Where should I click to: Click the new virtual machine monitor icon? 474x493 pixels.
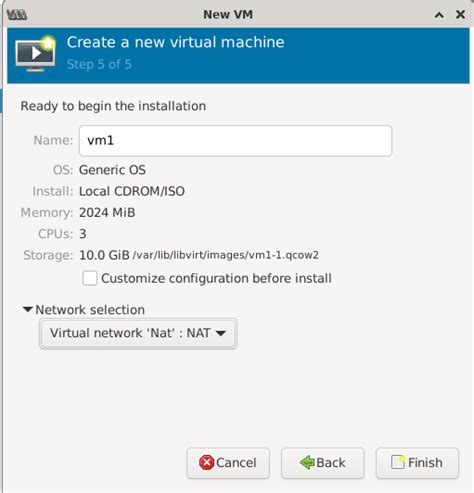(36, 53)
